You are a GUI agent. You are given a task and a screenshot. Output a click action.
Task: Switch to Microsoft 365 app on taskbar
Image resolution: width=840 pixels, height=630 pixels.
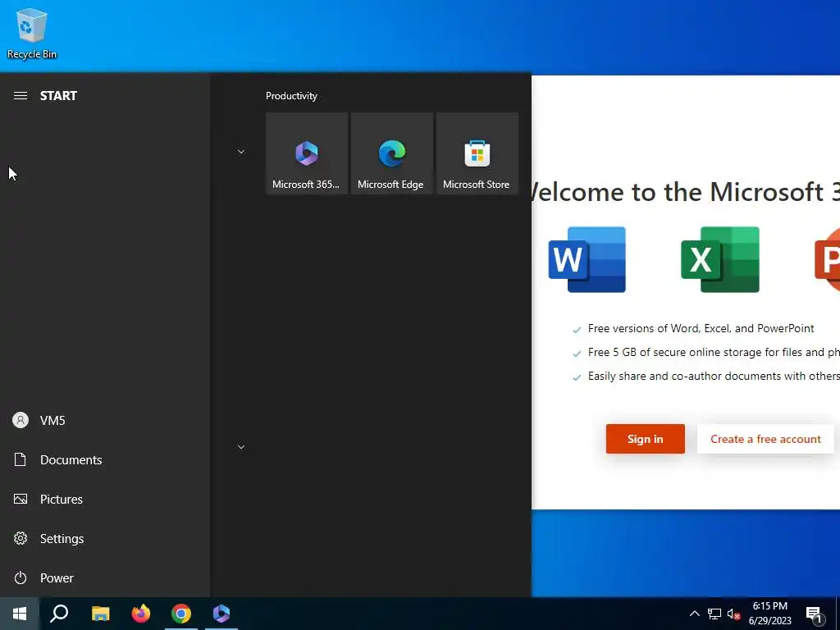221,614
